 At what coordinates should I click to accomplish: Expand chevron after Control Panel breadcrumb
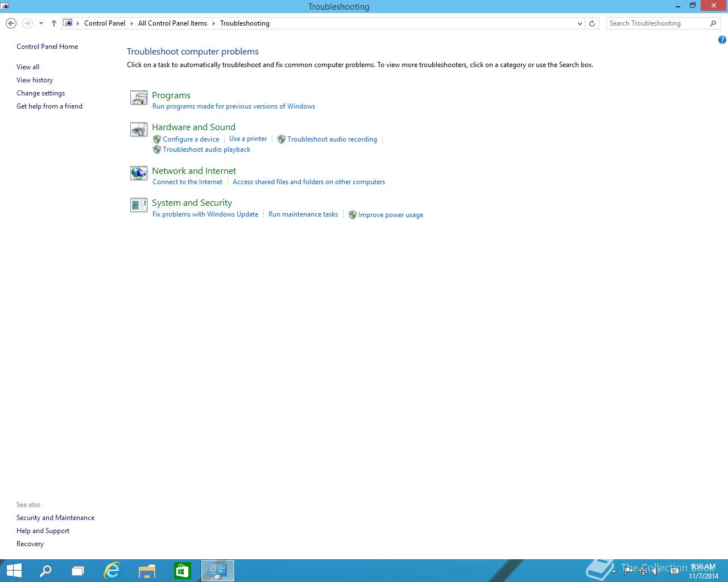[x=132, y=23]
